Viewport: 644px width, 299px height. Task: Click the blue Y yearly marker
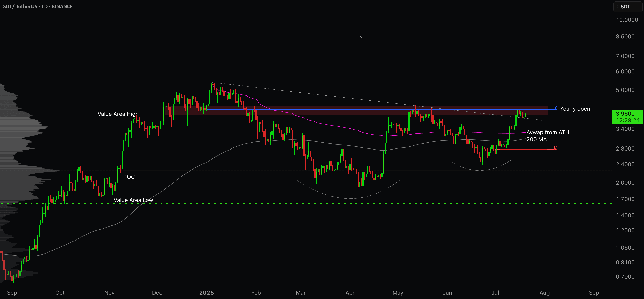pos(556,108)
